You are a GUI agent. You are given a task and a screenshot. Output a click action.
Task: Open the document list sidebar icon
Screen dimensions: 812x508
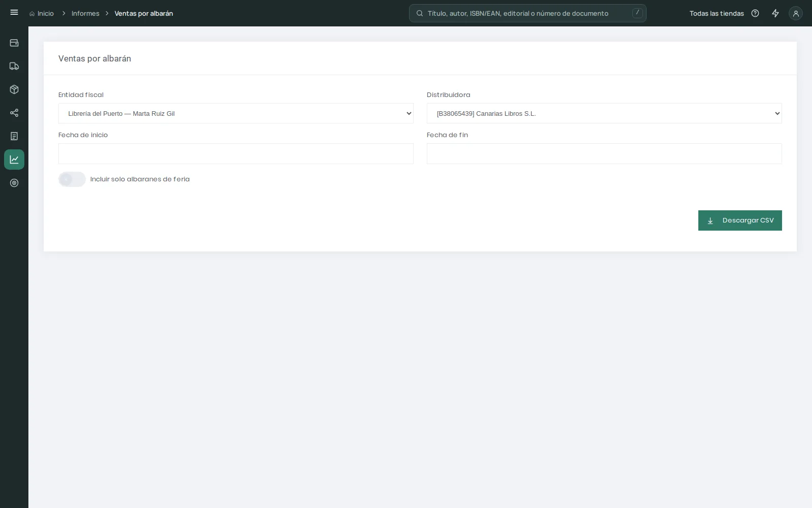coord(14,136)
